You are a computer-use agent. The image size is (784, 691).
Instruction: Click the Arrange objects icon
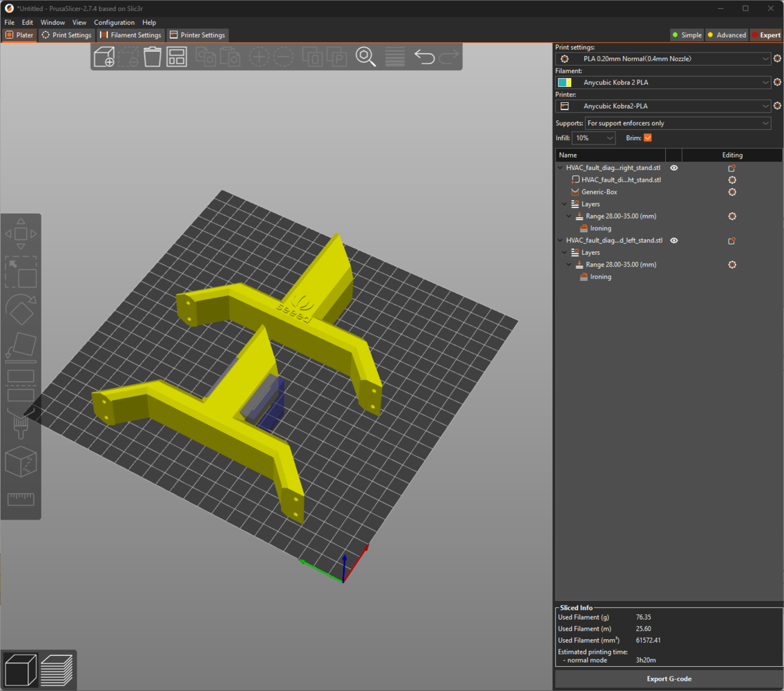tap(177, 57)
